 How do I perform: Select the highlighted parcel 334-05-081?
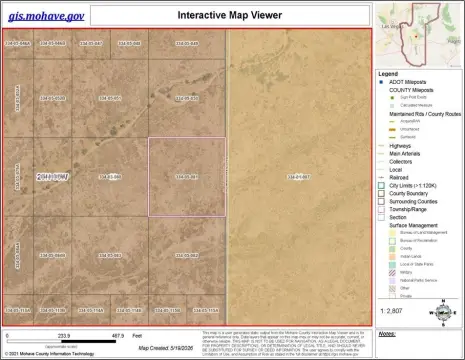[x=187, y=177]
